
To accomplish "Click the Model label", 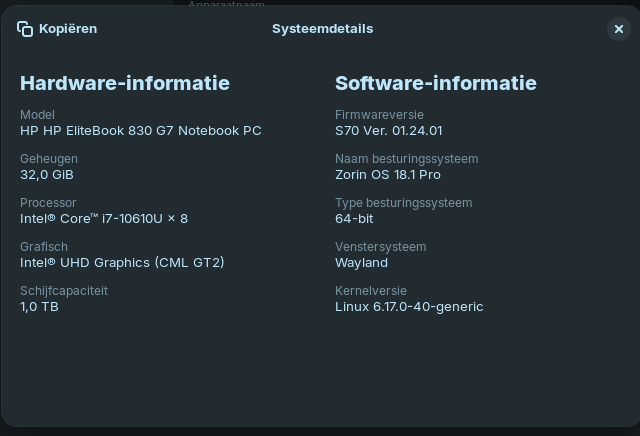I will coord(38,115).
